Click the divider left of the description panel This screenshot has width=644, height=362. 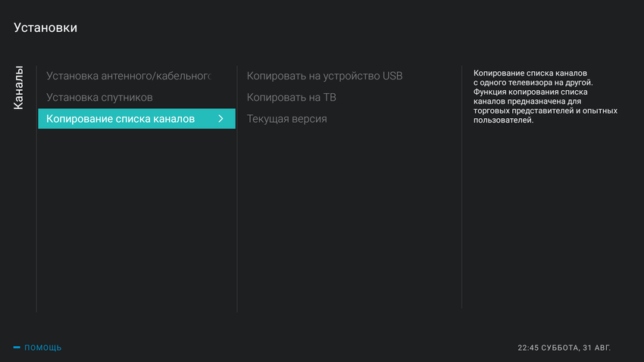coord(462,189)
